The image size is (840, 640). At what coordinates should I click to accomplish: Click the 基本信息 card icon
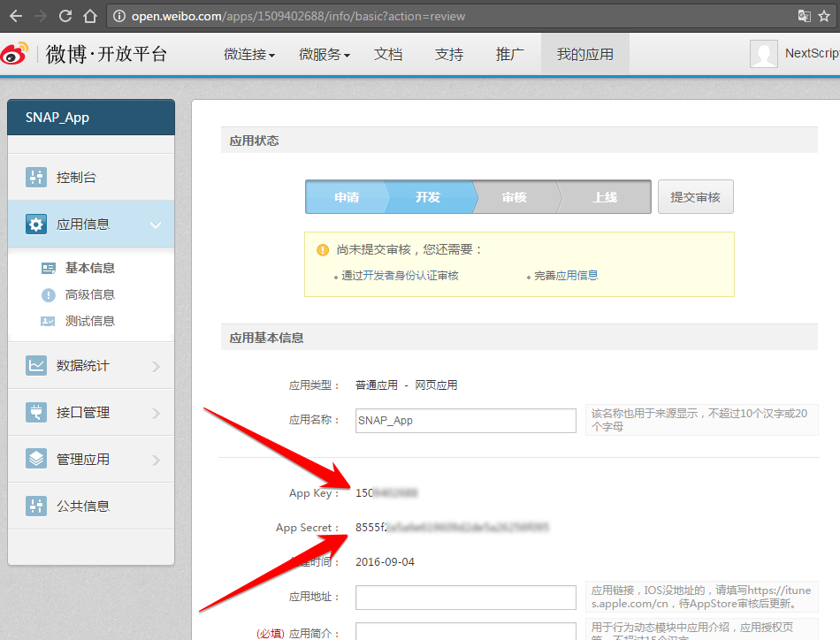point(49,268)
